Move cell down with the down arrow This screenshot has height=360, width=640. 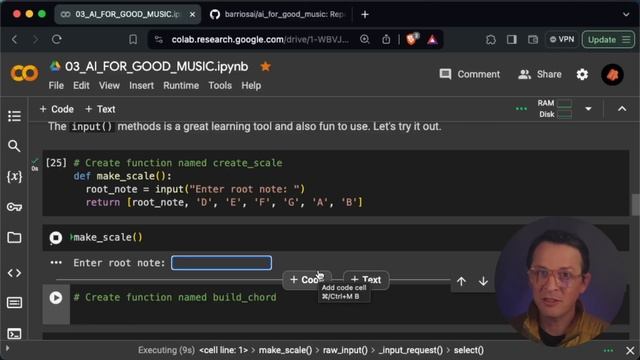[x=483, y=281]
